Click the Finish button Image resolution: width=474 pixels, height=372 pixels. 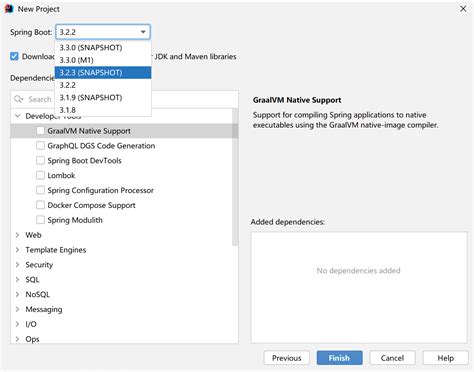tap(339, 358)
